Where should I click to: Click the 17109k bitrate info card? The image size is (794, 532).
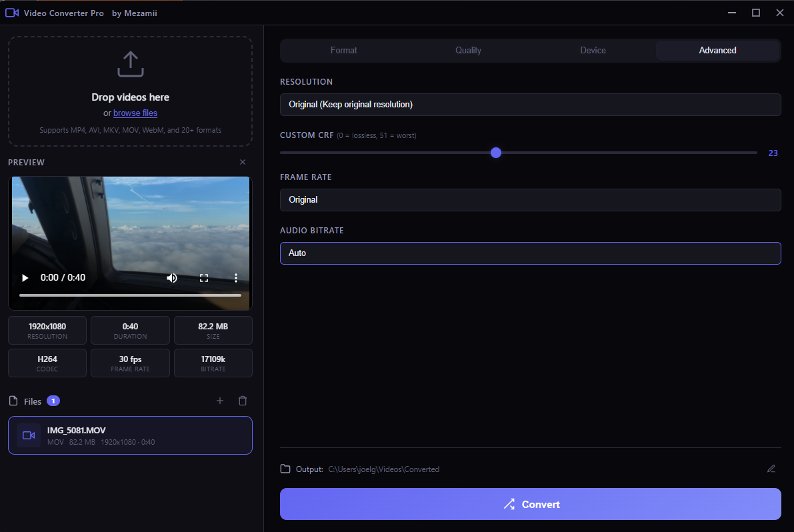tap(213, 363)
